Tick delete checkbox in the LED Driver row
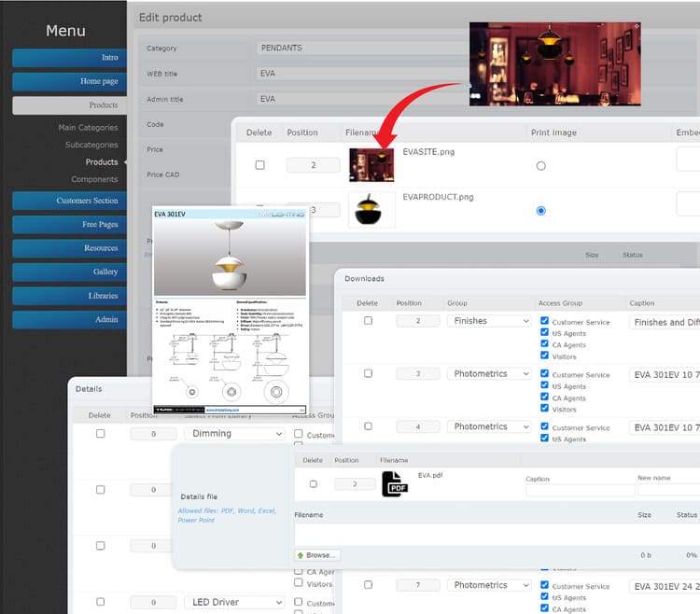 (x=101, y=602)
